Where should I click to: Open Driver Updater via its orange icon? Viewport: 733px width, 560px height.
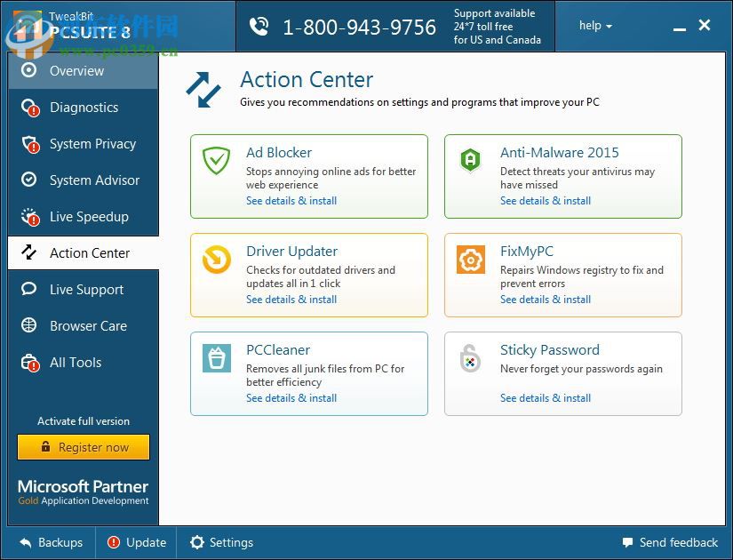(x=215, y=260)
